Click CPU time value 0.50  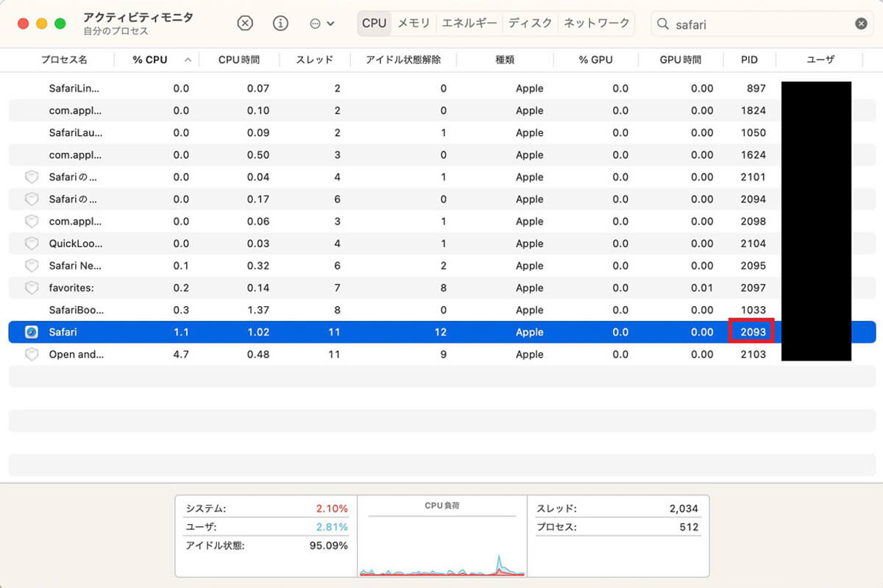(258, 155)
